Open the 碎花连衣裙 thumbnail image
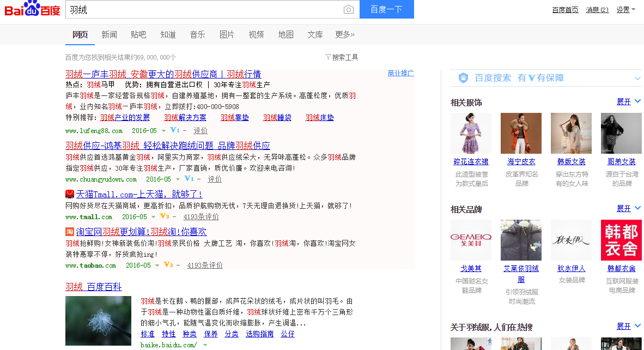 (x=471, y=134)
